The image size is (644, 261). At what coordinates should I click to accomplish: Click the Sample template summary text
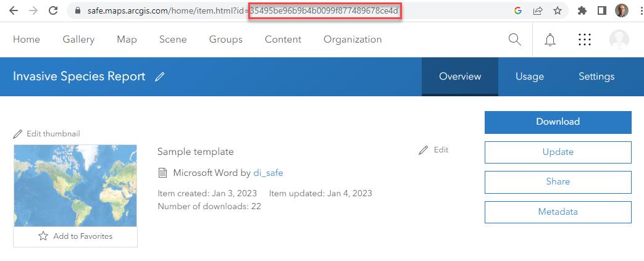tap(196, 151)
